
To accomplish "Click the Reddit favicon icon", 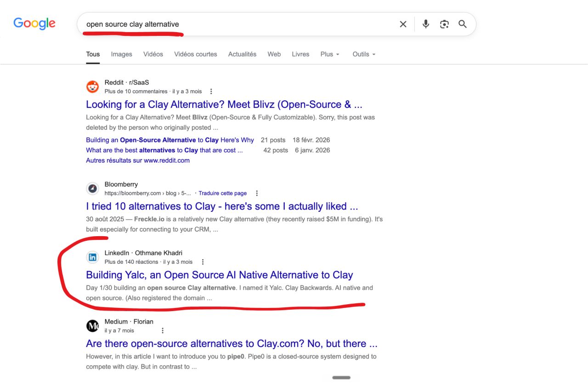I will [x=93, y=86].
